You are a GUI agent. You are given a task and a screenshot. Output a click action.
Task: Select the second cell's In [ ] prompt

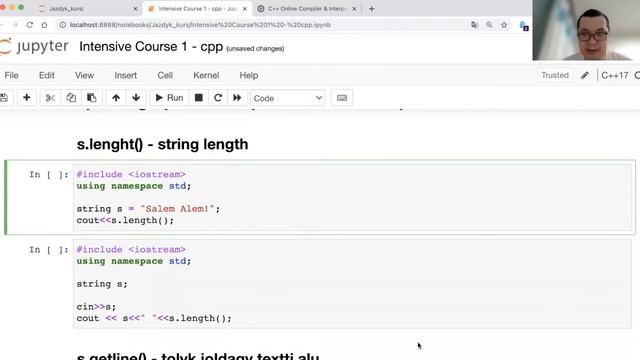[x=49, y=250]
